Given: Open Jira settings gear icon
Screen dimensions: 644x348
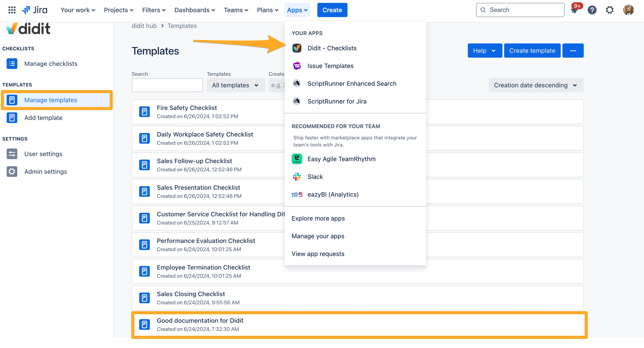Looking at the screenshot, I should point(609,10).
